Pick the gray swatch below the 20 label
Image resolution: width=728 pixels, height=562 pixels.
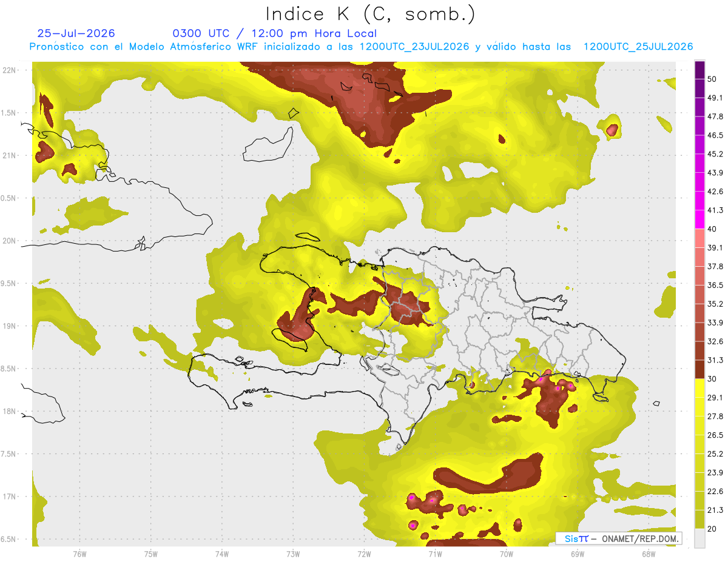[x=700, y=538]
